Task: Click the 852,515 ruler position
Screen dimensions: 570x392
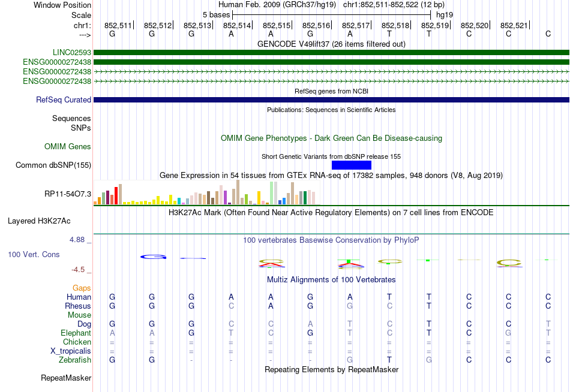Action: click(x=276, y=25)
